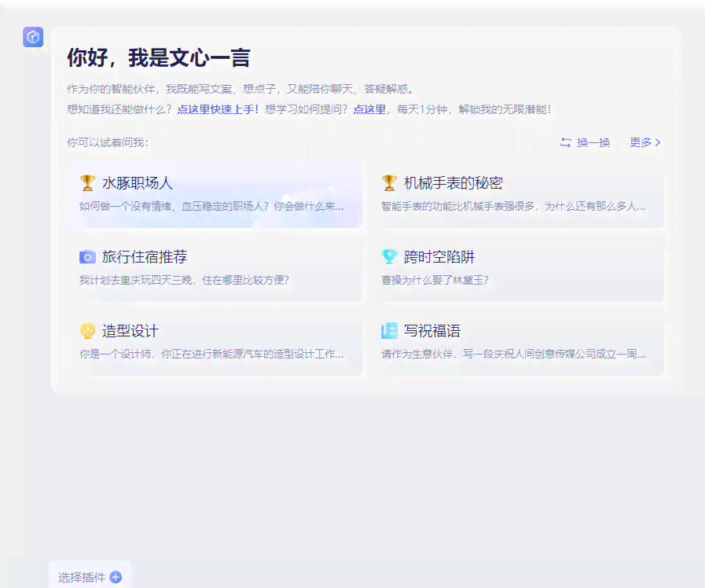Select the 旅行住宿推荐 suggestion card title
705x588 pixels.
tap(145, 257)
